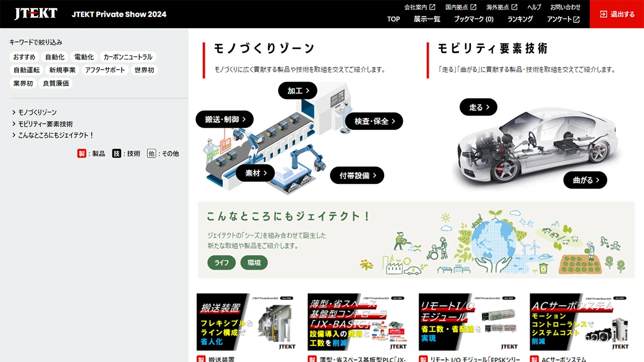This screenshot has width=644, height=362.
Task: Open アンケート menu item
Action: 563,19
